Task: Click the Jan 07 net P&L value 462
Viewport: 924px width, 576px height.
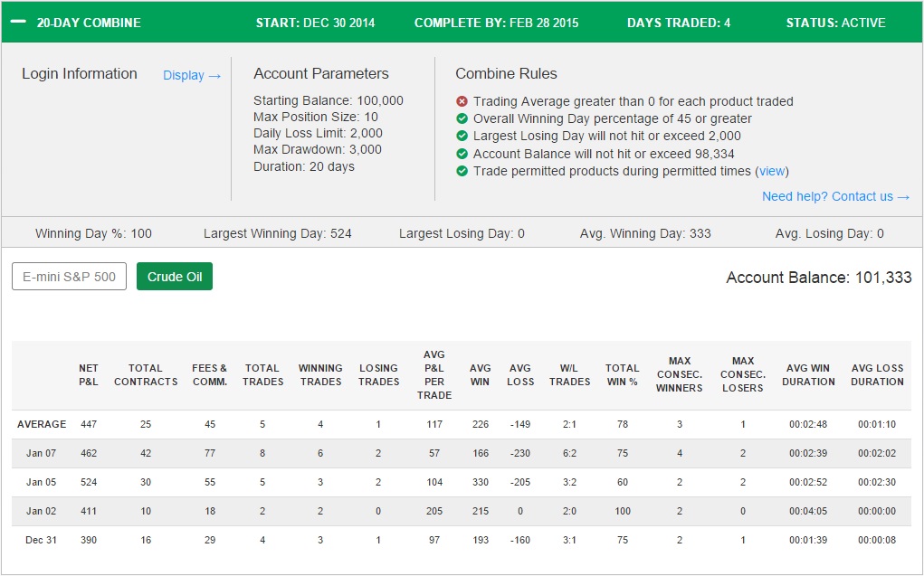Action: point(89,454)
